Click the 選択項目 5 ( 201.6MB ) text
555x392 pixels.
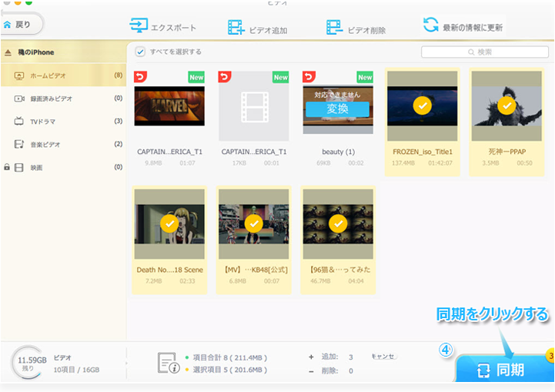[x=229, y=370]
